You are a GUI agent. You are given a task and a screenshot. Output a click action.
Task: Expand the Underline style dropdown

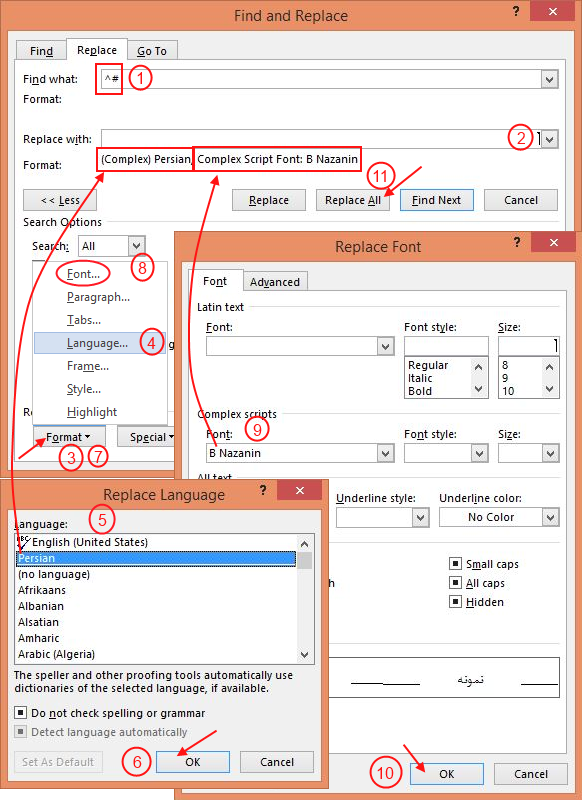tap(420, 517)
